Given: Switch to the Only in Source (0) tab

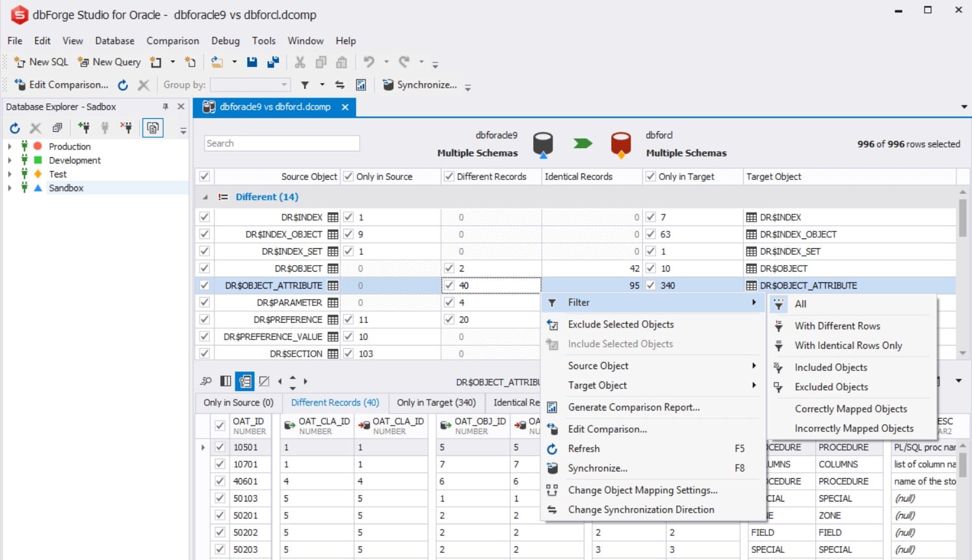Looking at the screenshot, I should tap(238, 403).
